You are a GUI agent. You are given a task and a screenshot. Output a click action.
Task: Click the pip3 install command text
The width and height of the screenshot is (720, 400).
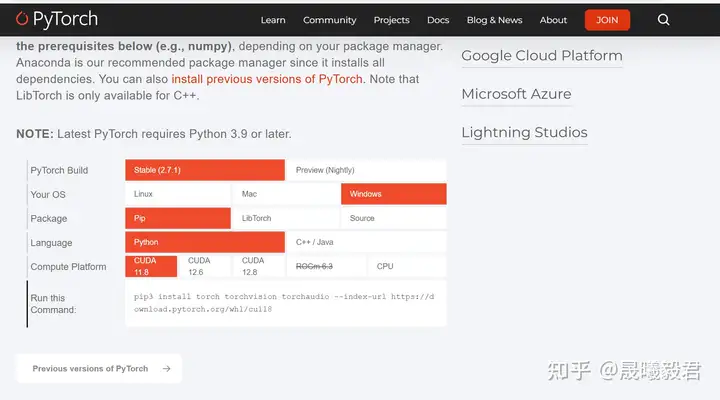click(x=284, y=303)
